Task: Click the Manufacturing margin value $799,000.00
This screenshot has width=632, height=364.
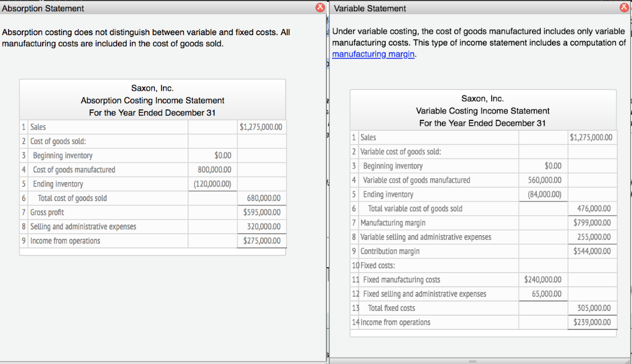Action: [591, 222]
